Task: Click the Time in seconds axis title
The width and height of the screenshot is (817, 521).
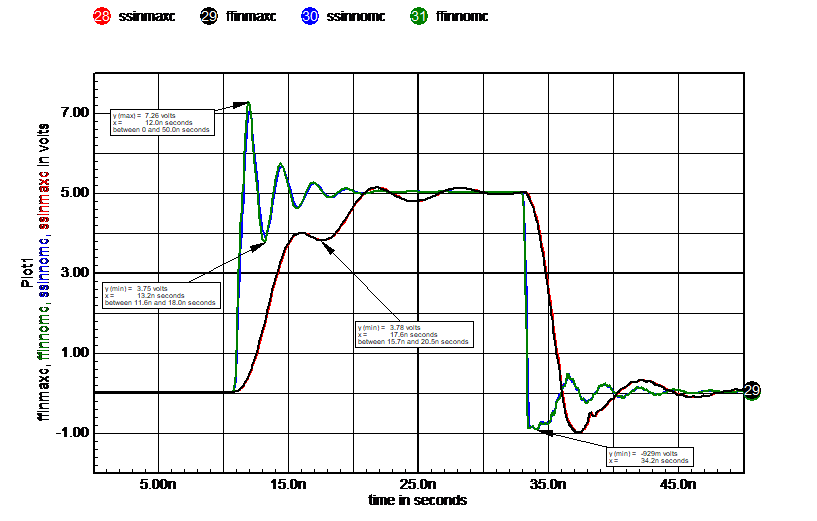Action: [x=418, y=499]
